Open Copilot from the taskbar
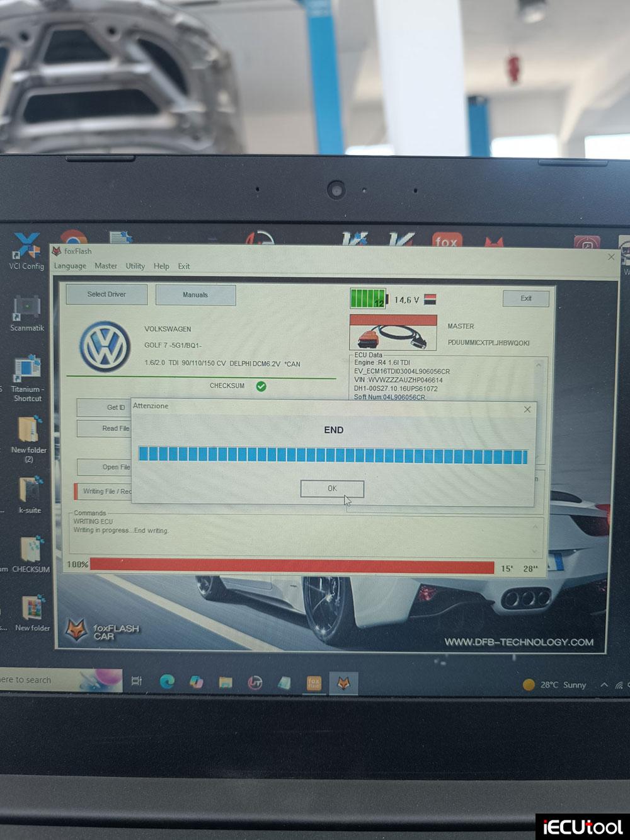The width and height of the screenshot is (630, 840). point(195,682)
